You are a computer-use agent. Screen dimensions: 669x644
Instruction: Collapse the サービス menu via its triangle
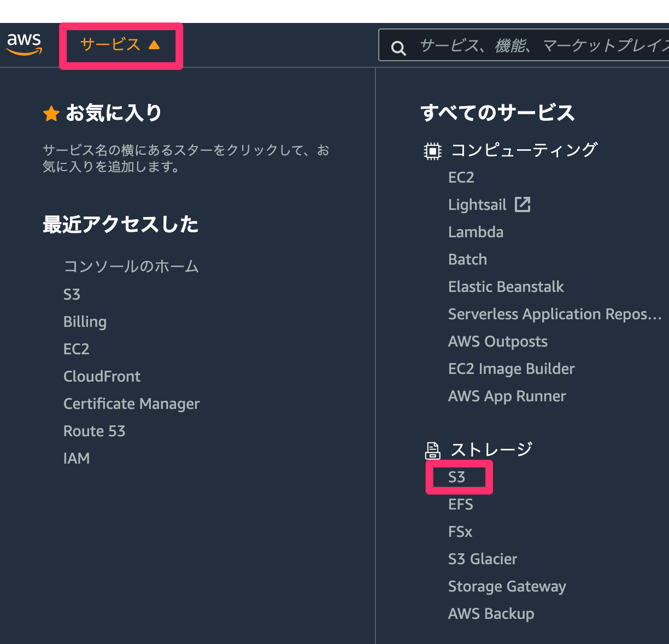point(154,45)
